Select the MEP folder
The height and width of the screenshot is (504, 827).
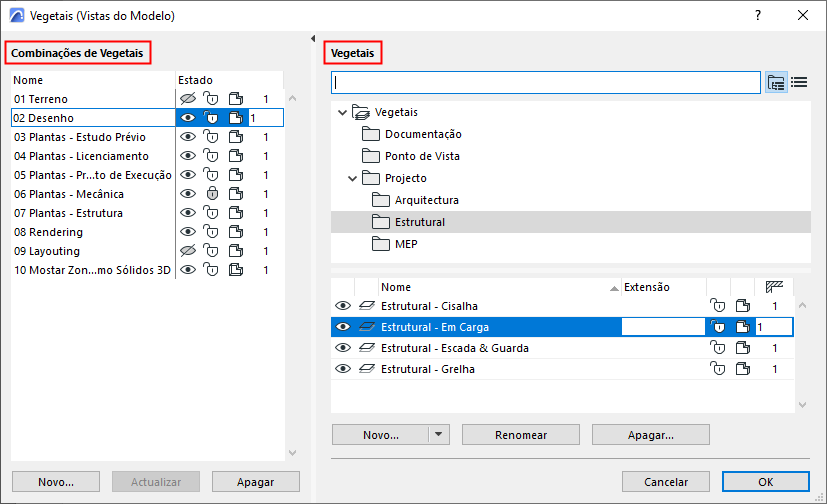(x=406, y=244)
